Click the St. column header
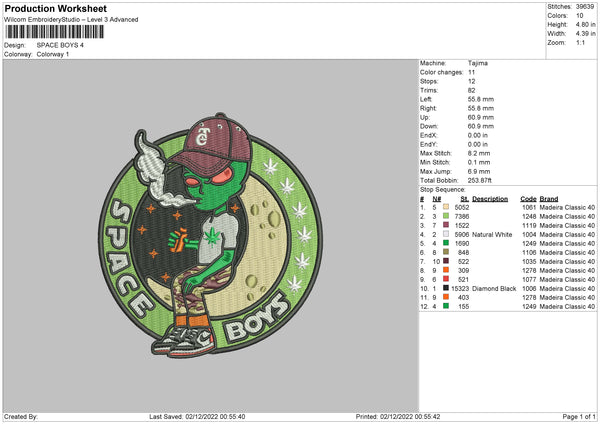 tap(465, 199)
